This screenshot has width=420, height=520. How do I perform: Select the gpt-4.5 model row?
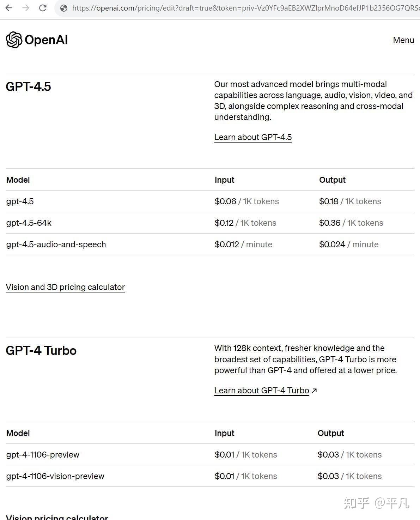pyautogui.click(x=20, y=201)
